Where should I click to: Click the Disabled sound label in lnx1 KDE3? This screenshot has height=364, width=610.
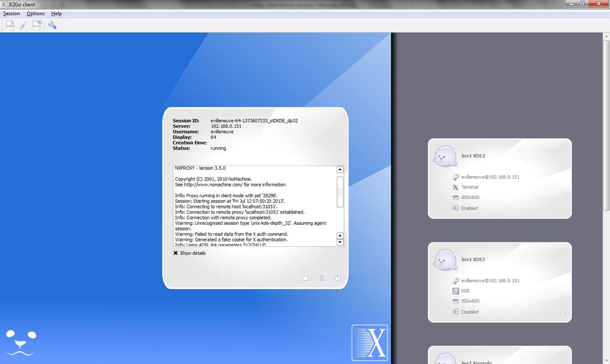(x=470, y=312)
